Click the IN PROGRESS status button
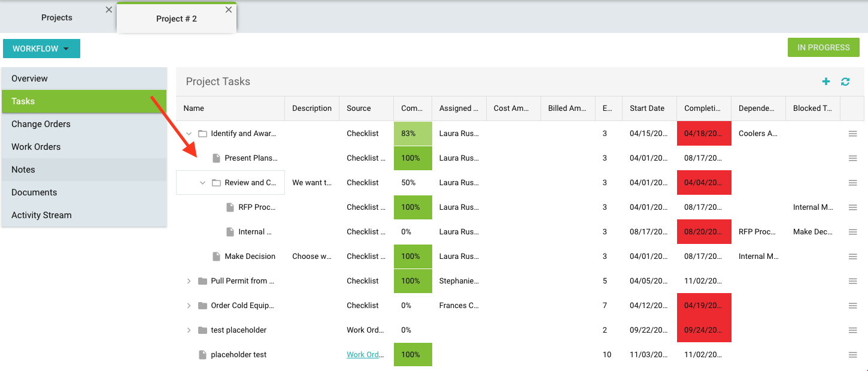The width and height of the screenshot is (868, 371). point(823,47)
